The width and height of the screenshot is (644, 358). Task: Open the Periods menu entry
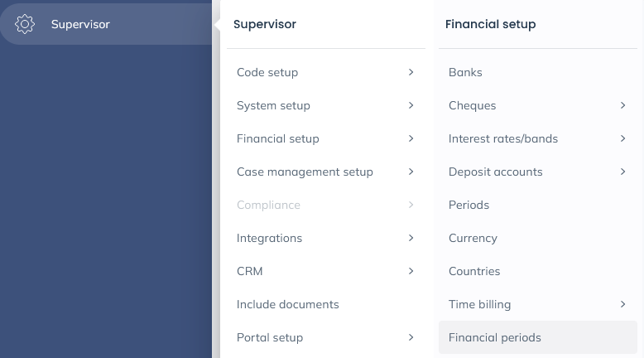pos(469,205)
